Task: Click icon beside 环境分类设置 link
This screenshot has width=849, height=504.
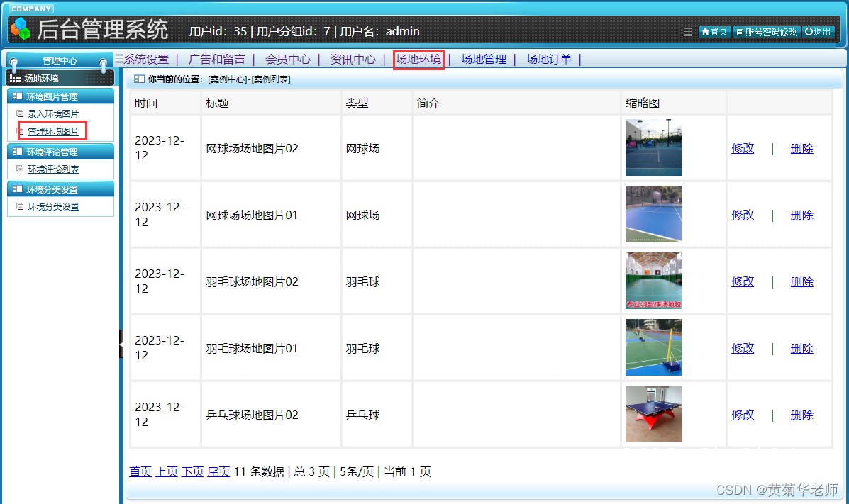Action: tap(20, 207)
